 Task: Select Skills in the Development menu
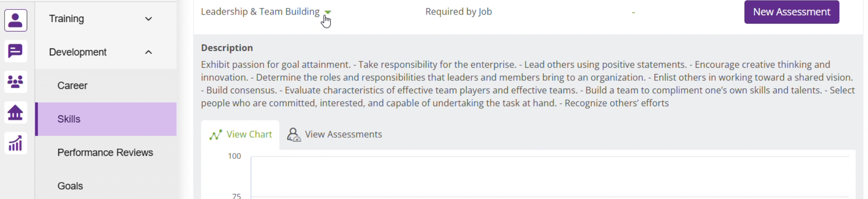click(x=69, y=119)
